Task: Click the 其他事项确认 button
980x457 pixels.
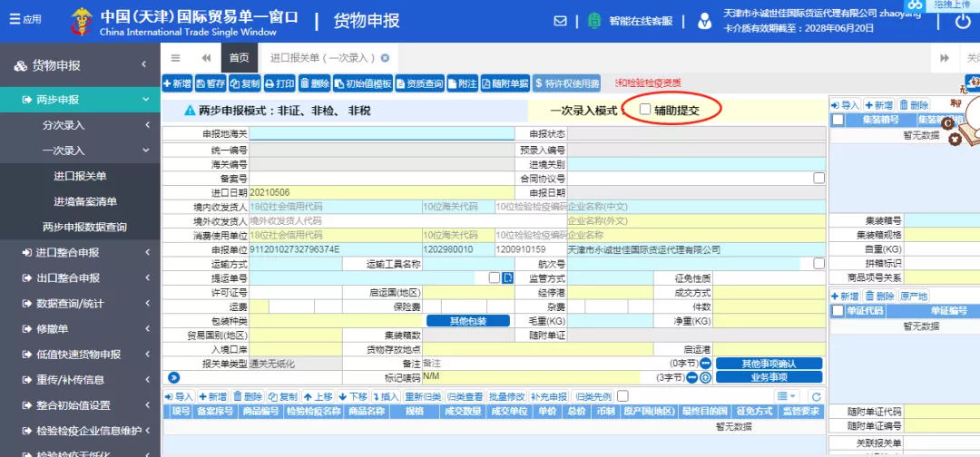Action: click(769, 364)
